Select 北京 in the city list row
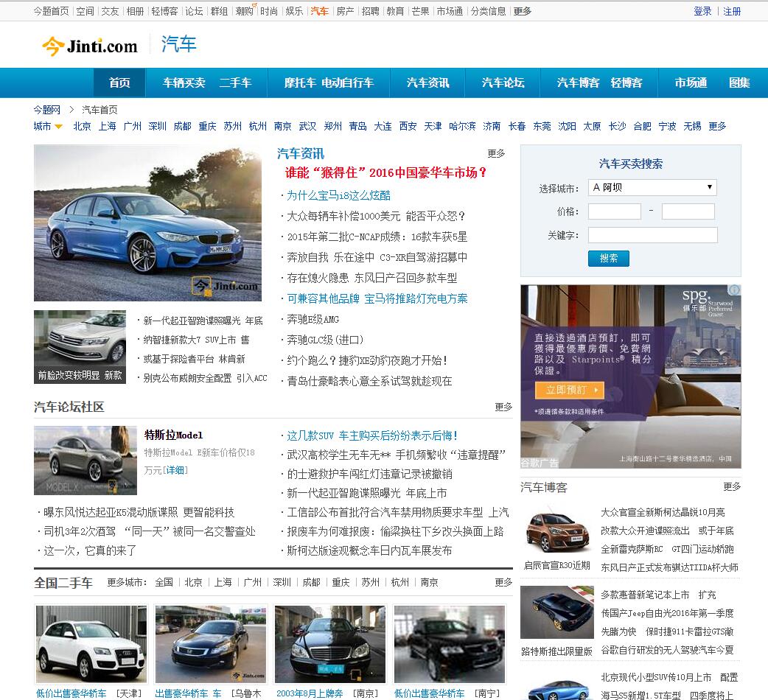Image resolution: width=768 pixels, height=700 pixels. pos(82,126)
